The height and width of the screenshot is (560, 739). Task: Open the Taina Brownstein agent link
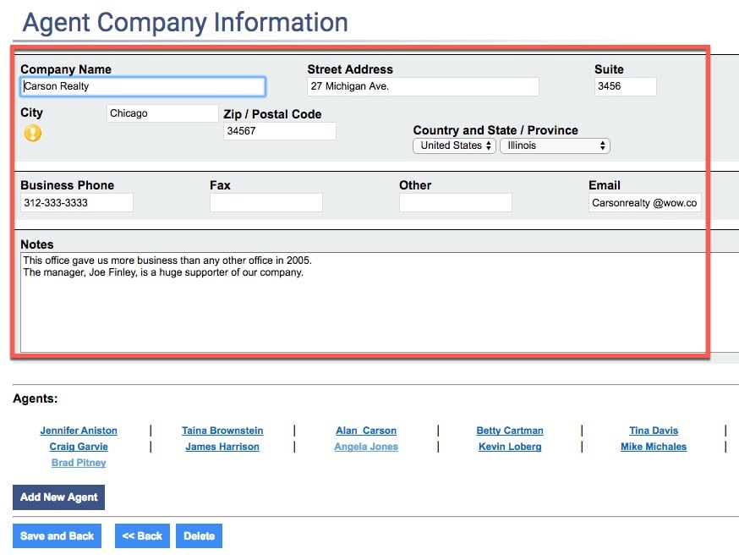click(222, 431)
